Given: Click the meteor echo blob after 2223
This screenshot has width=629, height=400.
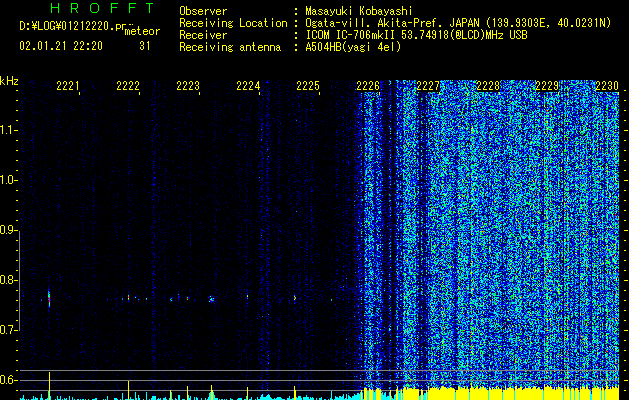Looking at the screenshot, I should point(211,299).
